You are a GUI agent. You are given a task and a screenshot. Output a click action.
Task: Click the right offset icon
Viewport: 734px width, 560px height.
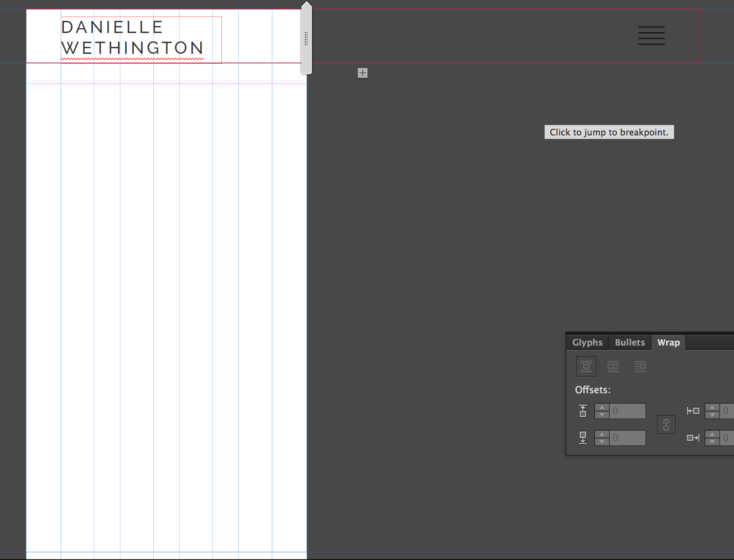point(693,438)
